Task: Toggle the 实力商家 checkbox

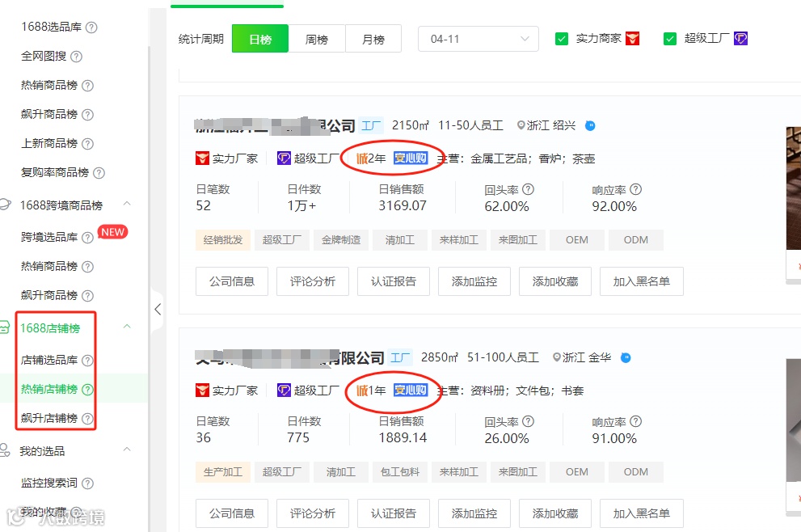Action: pos(562,39)
